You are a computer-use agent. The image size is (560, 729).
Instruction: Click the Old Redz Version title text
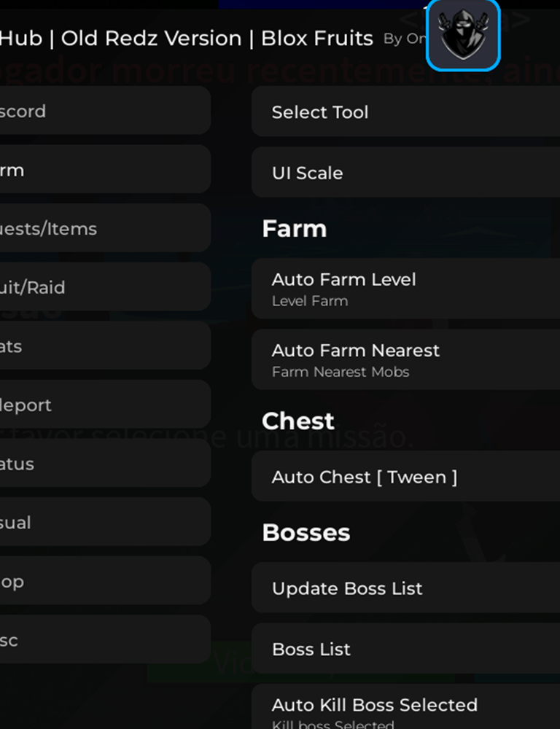point(151,39)
